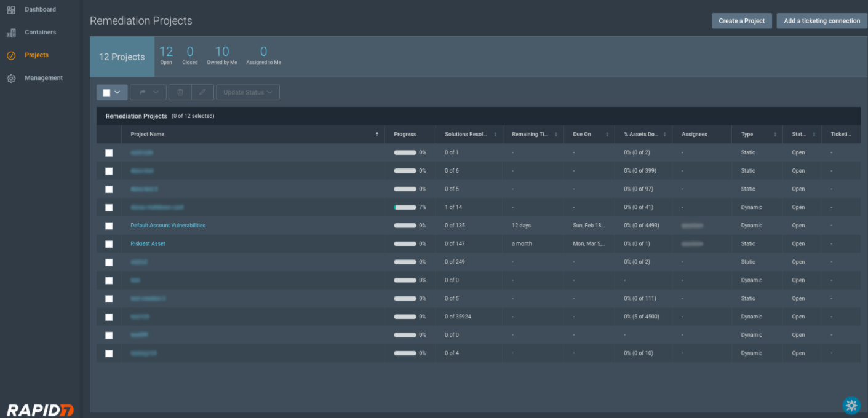Filter by the 12 Open tab
Screen dimensions: 868x418
[166, 55]
